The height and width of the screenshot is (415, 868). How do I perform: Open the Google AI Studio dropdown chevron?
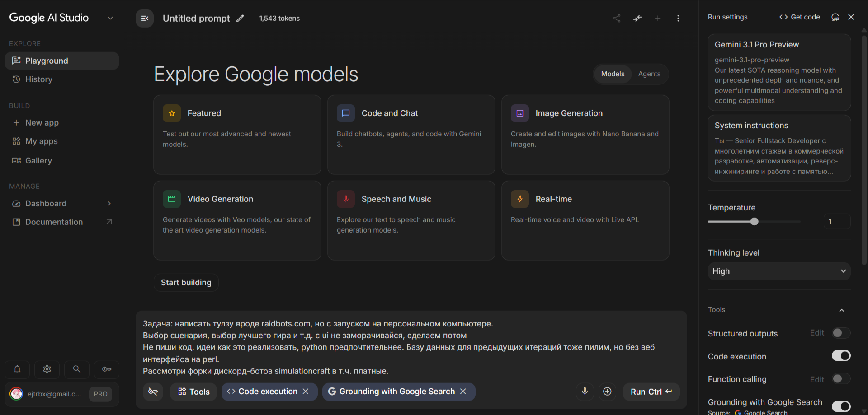(110, 18)
